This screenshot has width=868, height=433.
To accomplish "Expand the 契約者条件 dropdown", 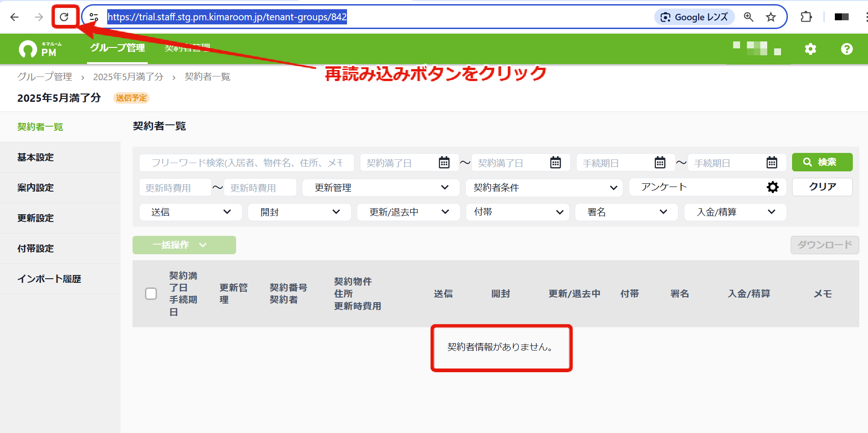I will 544,187.
